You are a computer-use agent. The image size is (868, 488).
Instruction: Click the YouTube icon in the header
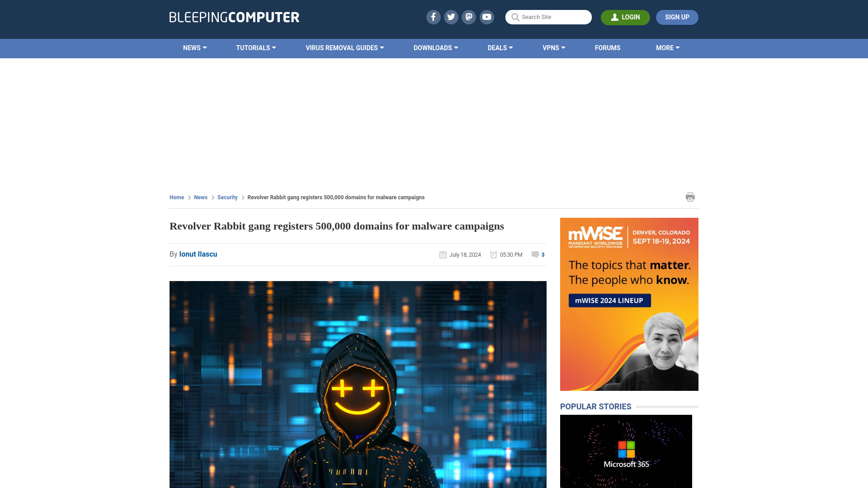(x=487, y=17)
